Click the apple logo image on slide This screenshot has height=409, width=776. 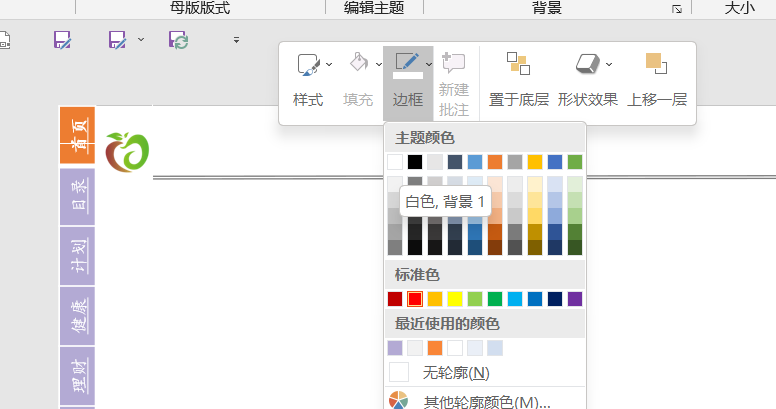[127, 152]
